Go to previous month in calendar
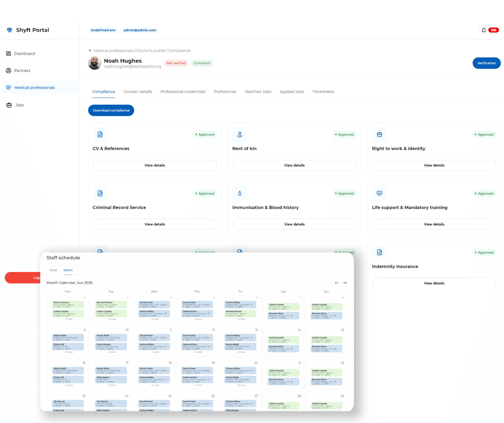504x423 pixels. point(337,283)
